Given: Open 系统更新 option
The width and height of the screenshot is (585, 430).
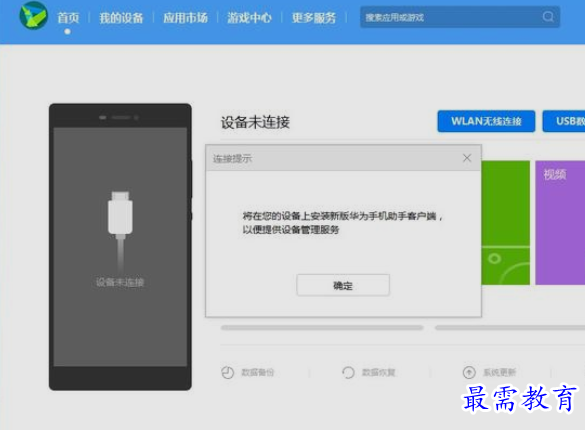Looking at the screenshot, I should 500,372.
